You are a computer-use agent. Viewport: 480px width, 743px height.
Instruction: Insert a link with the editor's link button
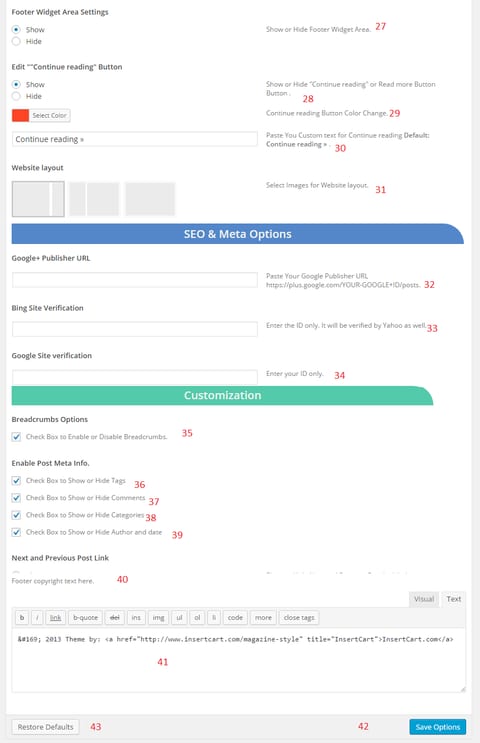(55, 617)
